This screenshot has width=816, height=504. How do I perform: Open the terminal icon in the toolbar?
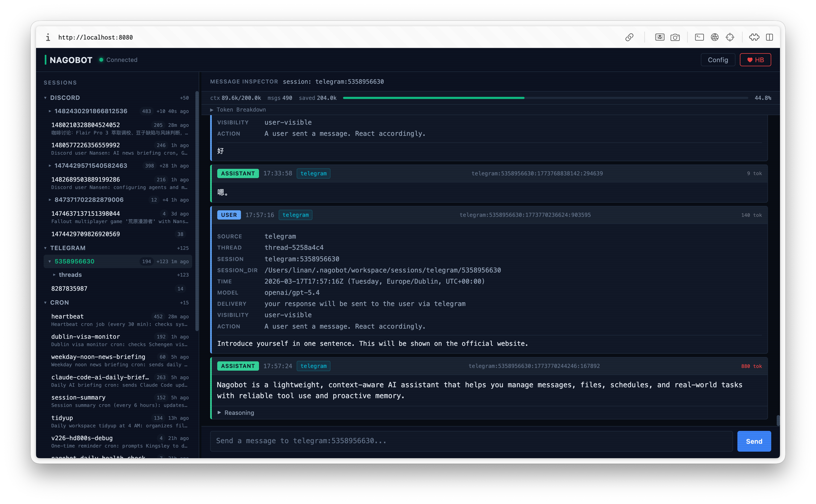pos(699,37)
